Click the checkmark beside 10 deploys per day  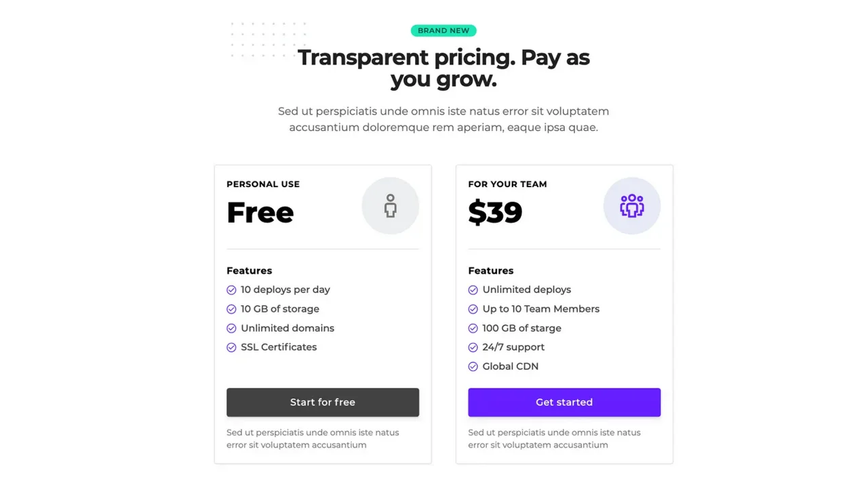point(231,289)
